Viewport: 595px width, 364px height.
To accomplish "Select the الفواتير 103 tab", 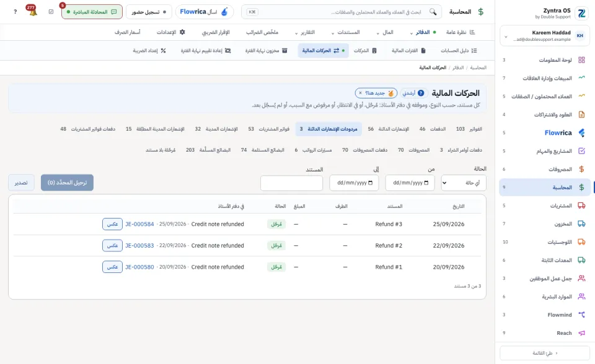I will click(x=469, y=129).
